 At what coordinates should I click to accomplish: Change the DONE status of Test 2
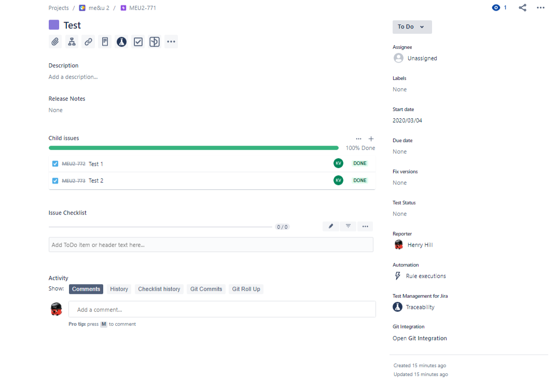359,180
